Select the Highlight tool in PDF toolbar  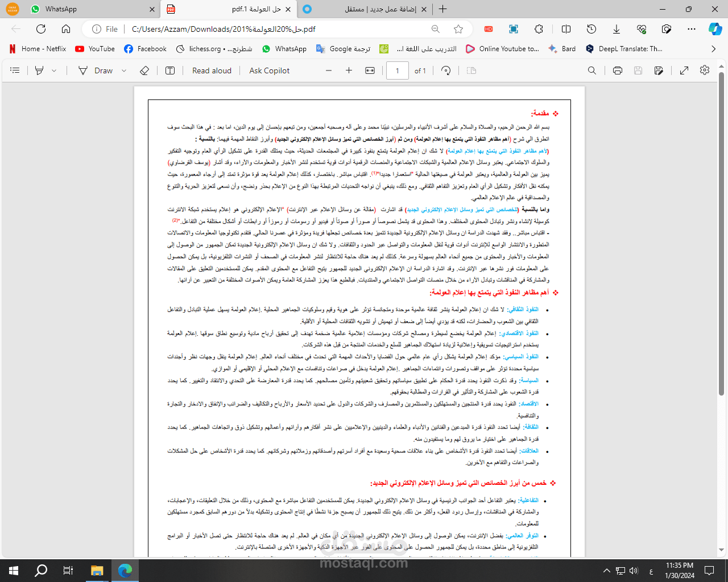[x=39, y=70]
